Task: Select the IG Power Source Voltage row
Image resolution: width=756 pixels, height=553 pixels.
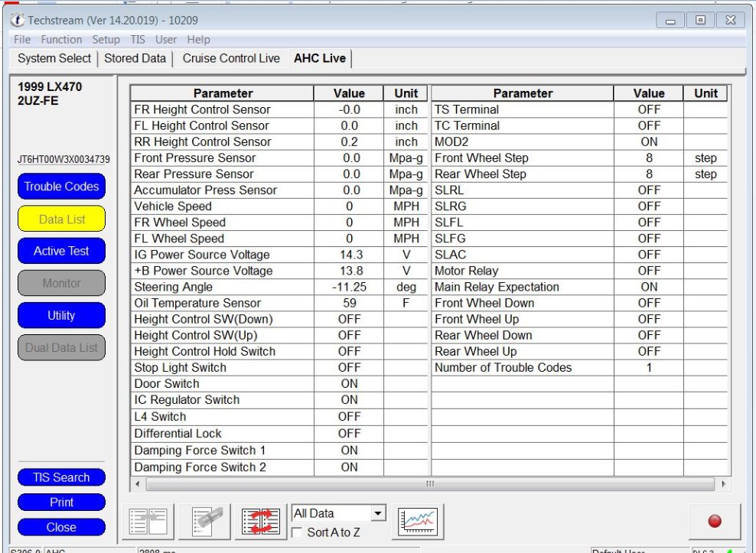Action: [279, 255]
